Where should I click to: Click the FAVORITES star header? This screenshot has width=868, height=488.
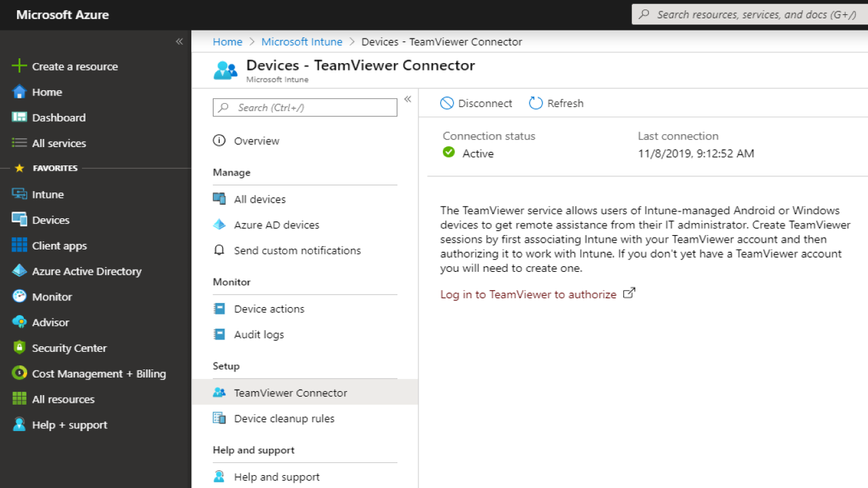click(46, 168)
